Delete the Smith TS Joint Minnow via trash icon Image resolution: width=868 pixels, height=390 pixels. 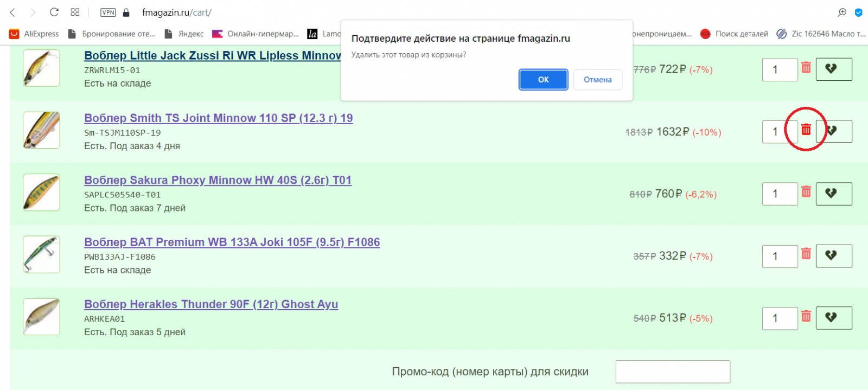(806, 129)
